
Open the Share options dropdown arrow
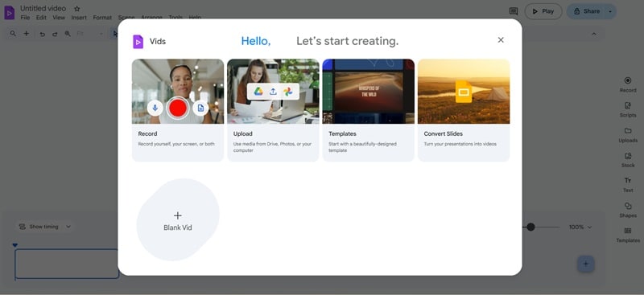610,11
